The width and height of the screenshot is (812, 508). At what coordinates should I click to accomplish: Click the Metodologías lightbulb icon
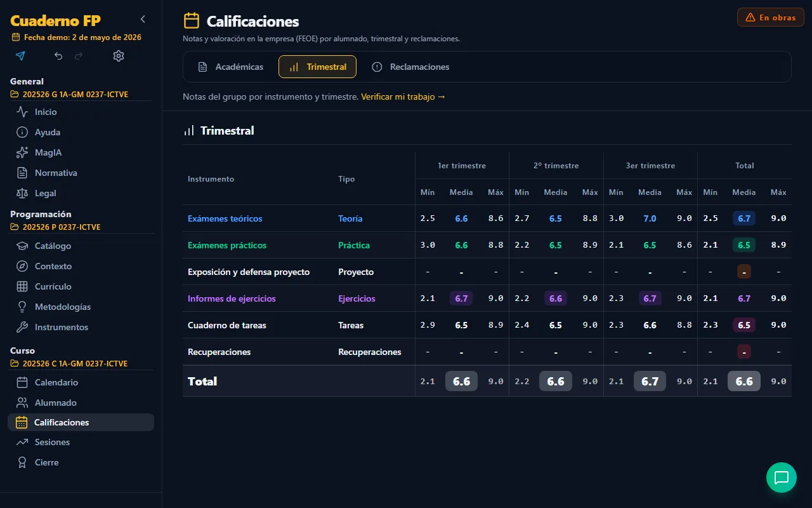(x=22, y=307)
